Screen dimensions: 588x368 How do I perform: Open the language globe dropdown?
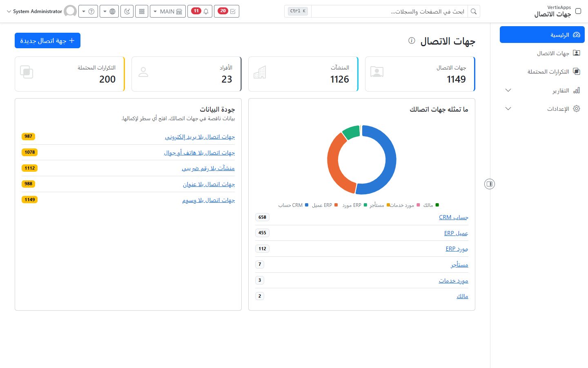point(109,11)
